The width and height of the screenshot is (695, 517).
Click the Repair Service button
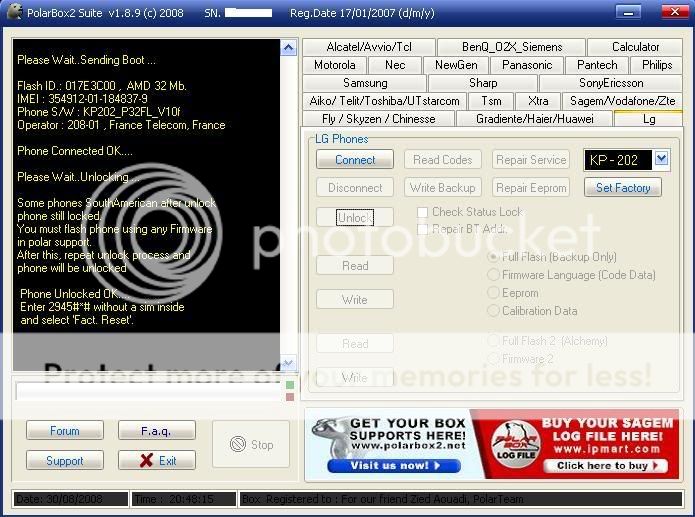coord(531,159)
